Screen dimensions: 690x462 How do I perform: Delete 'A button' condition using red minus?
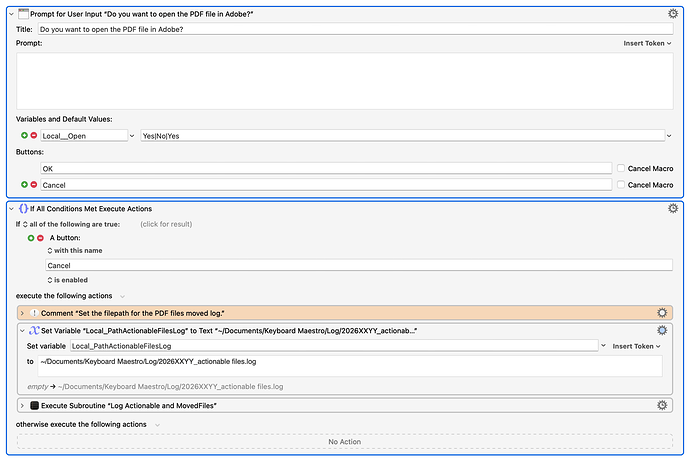pyautogui.click(x=41, y=238)
